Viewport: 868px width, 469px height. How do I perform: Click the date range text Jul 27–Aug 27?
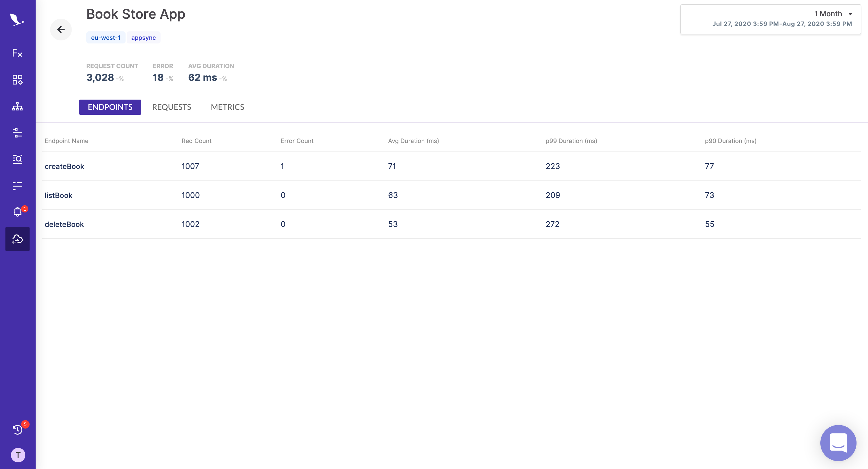coord(782,24)
